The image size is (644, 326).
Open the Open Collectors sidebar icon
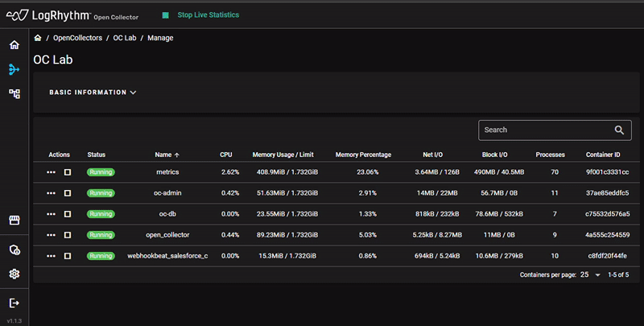point(14,69)
